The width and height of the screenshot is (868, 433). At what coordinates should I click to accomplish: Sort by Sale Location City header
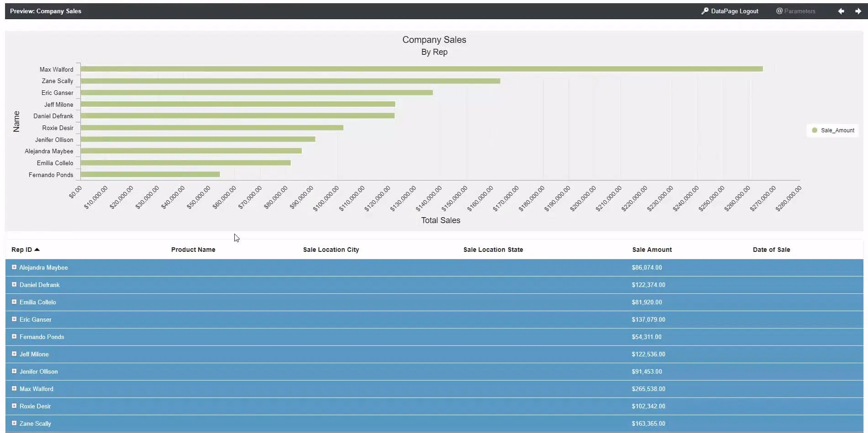[x=331, y=250]
